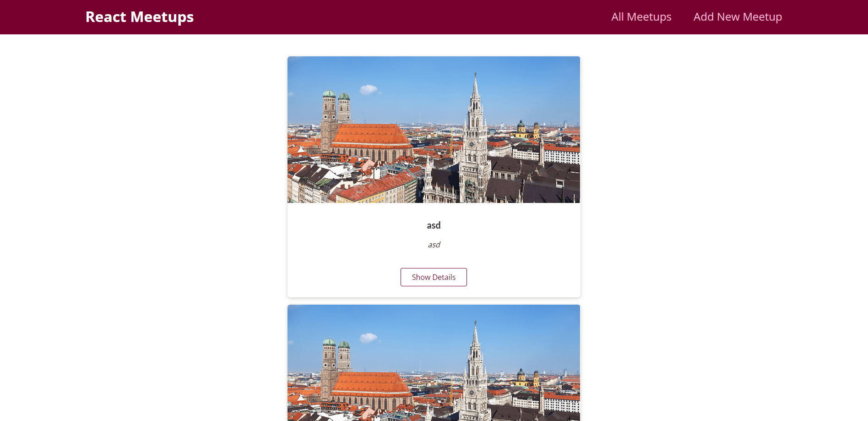Click the React Meetups logo title

[x=140, y=17]
